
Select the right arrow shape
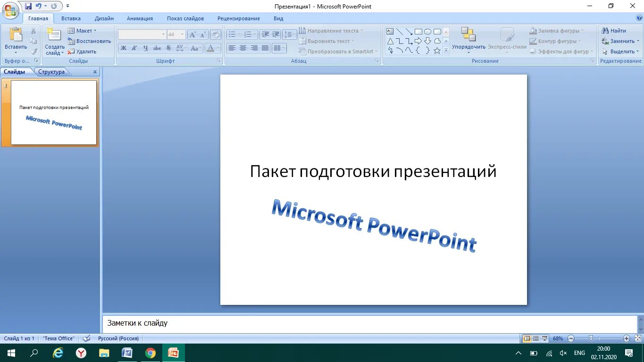[x=418, y=41]
